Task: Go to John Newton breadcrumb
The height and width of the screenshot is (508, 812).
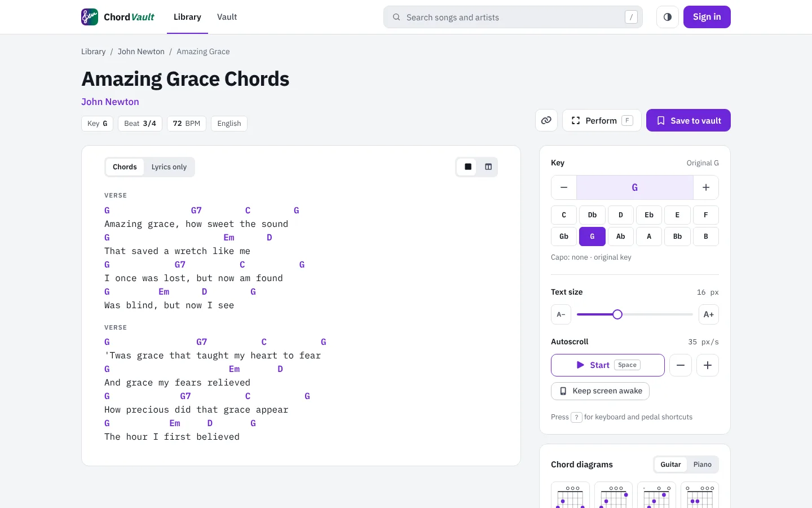Action: coord(141,51)
